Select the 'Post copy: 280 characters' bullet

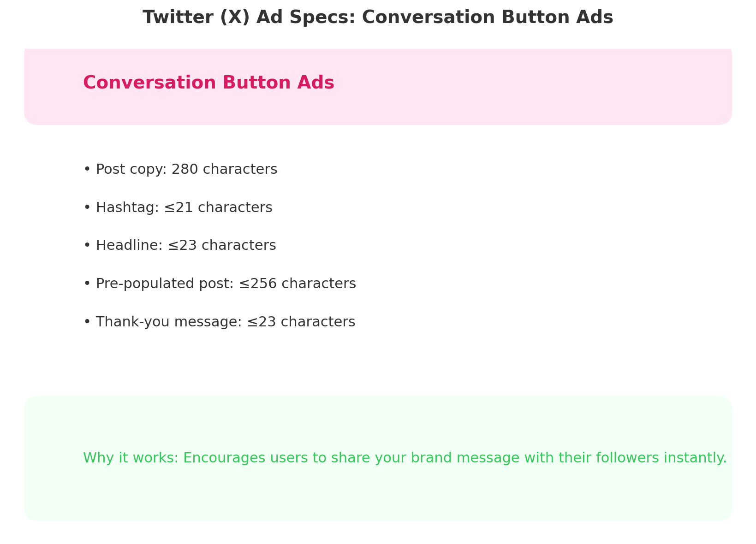(186, 169)
